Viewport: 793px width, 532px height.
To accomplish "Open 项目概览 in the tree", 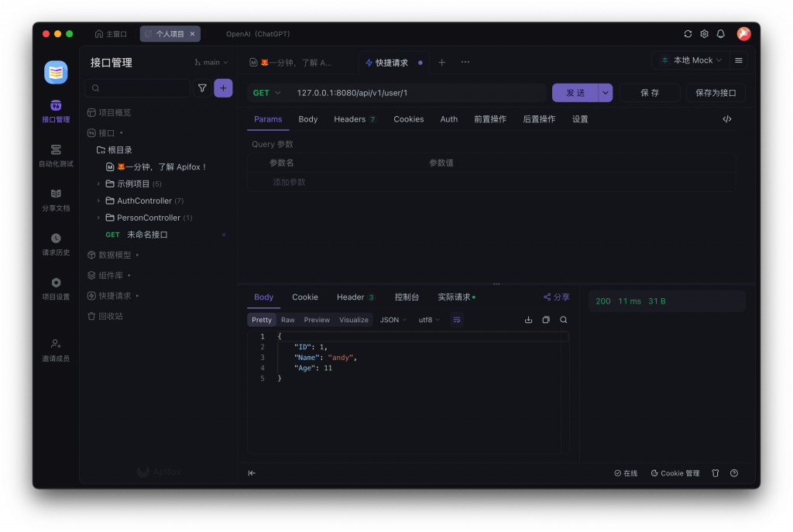I will coord(109,112).
